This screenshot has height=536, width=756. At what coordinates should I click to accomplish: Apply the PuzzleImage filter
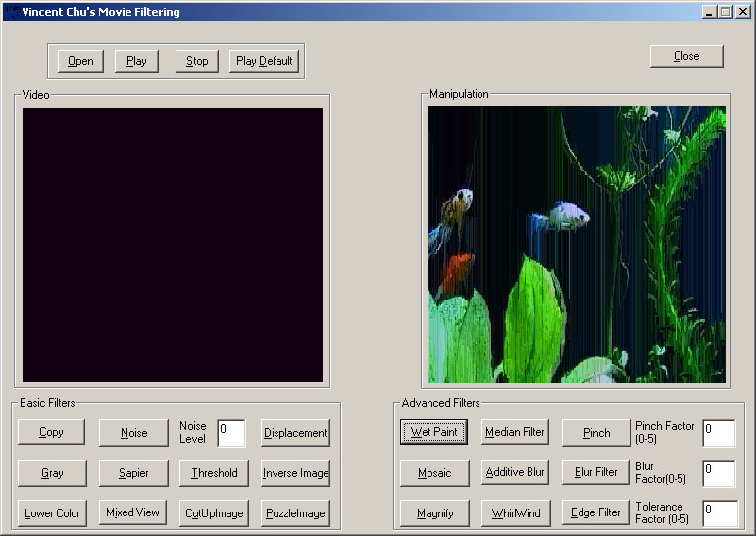coord(295,513)
